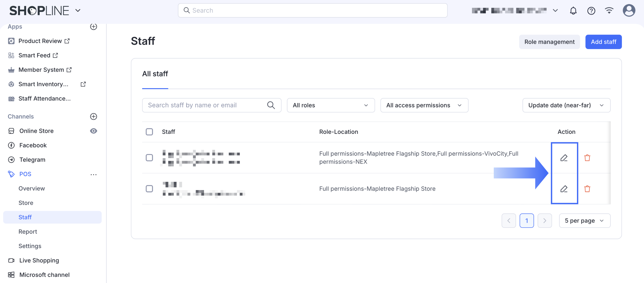Select the All staff tab

(x=155, y=74)
